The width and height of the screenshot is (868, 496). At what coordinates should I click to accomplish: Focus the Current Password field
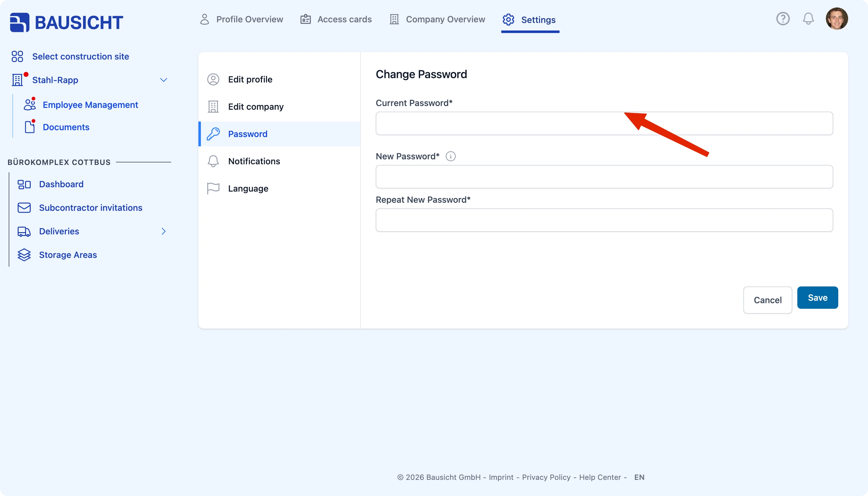604,123
